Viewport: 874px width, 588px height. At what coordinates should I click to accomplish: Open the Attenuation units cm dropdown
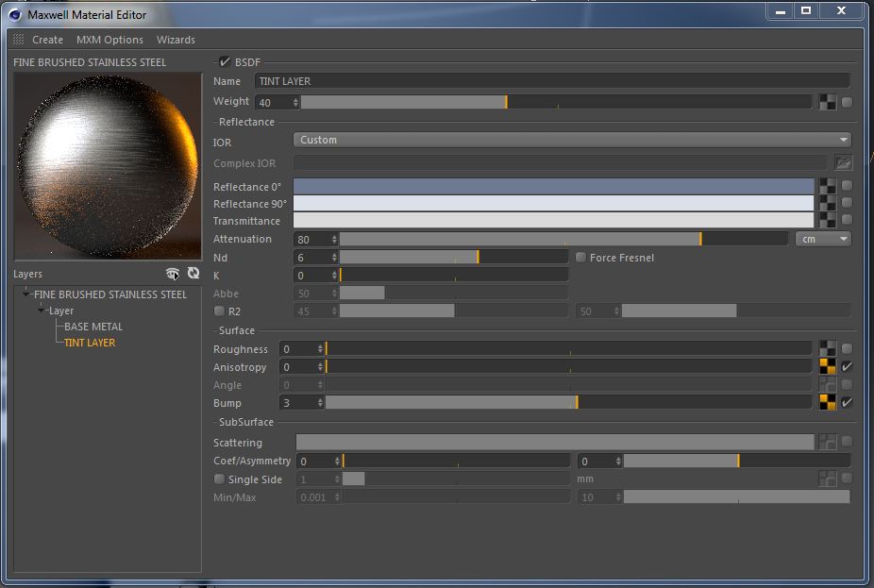823,239
